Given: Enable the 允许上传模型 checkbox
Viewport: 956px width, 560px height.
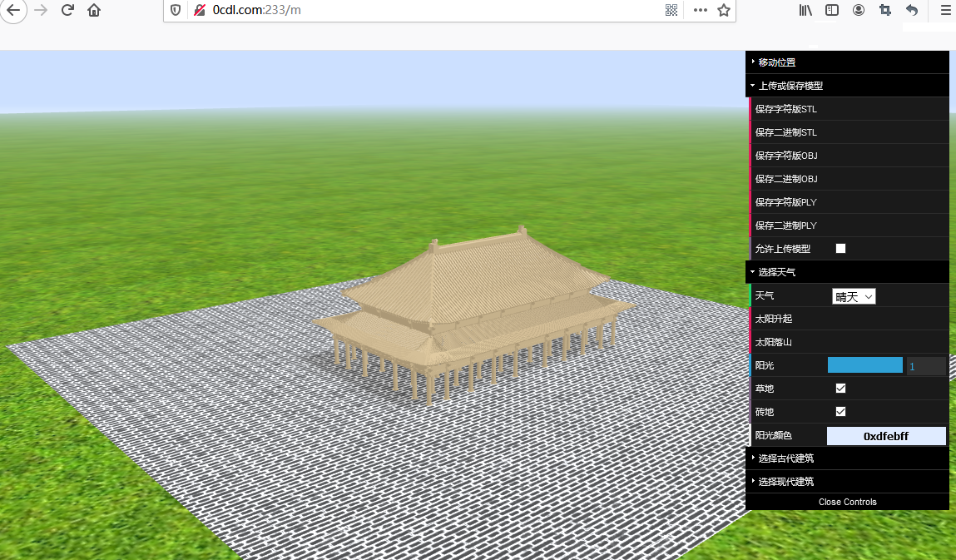Looking at the screenshot, I should tap(840, 249).
